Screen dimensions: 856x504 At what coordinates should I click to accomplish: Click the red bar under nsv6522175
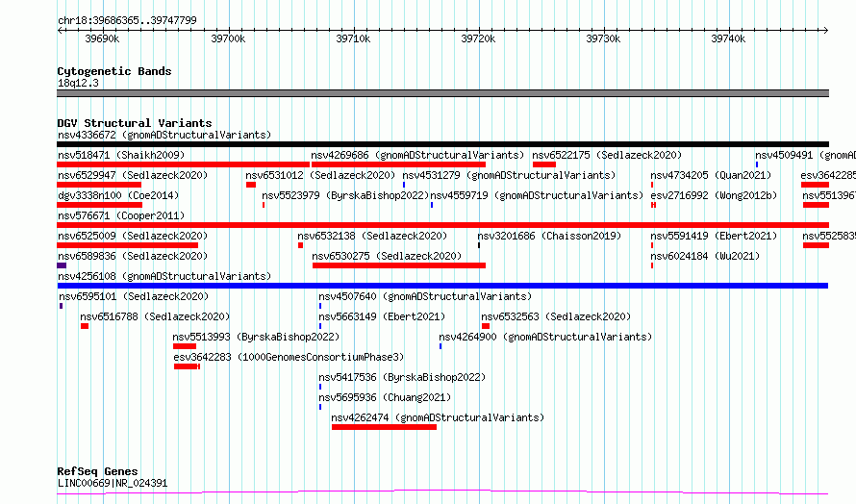[544, 164]
